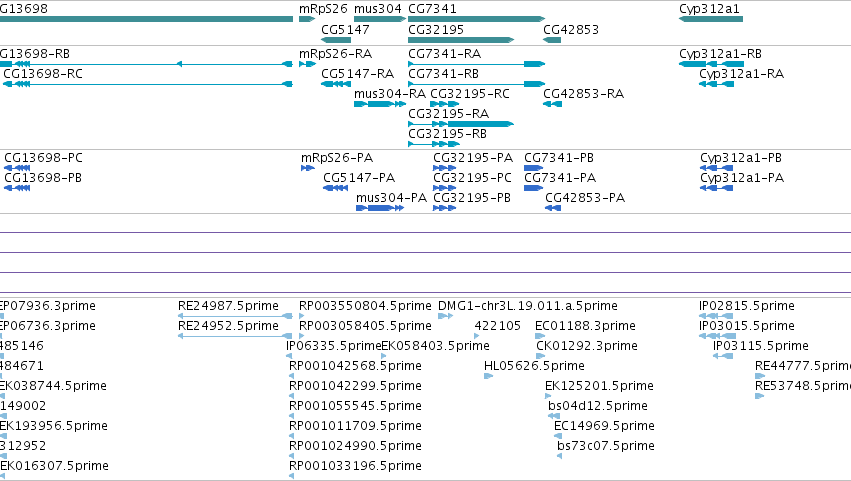This screenshot has width=851, height=481.
Task: Select the EK038744.5prime EST label
Action: [x=53, y=387]
